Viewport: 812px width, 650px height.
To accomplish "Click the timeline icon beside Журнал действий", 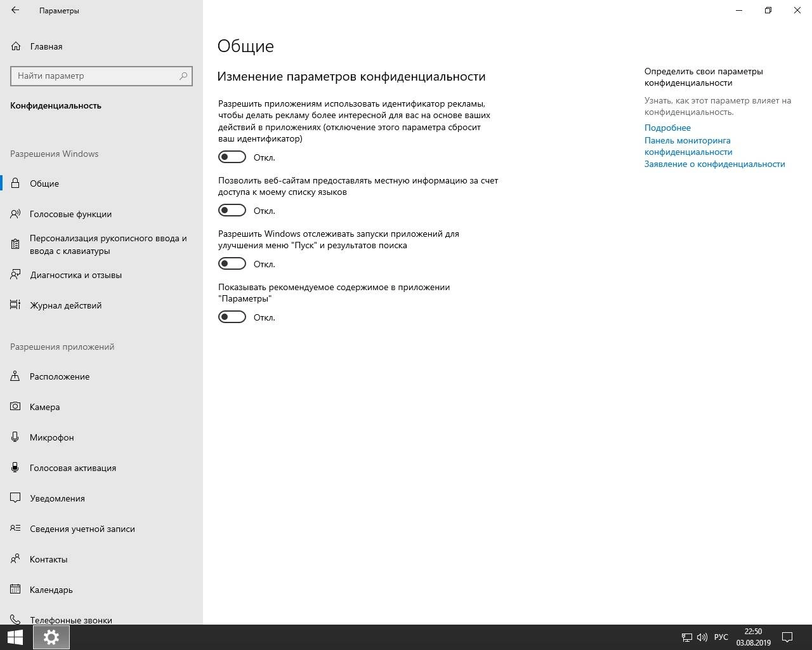I will (15, 305).
